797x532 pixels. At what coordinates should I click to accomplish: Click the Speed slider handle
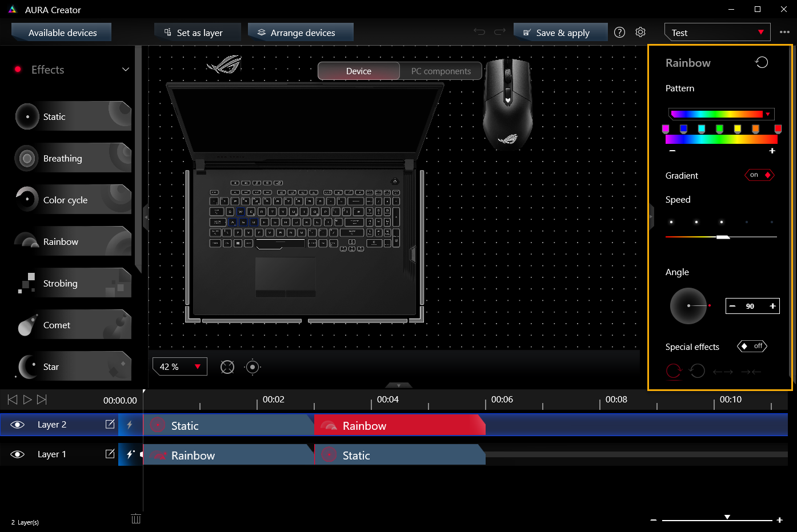point(723,236)
